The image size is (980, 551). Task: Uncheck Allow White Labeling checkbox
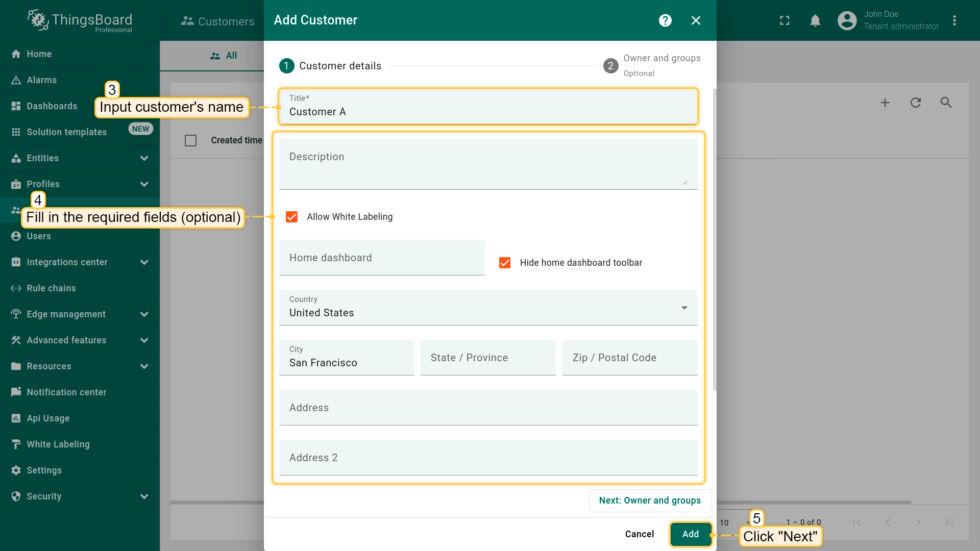(292, 217)
